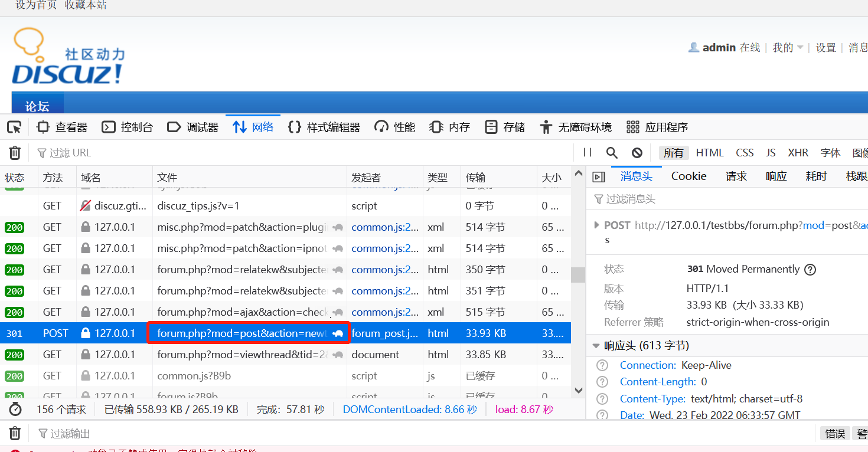Sort by 发起者 column header

pyautogui.click(x=385, y=177)
